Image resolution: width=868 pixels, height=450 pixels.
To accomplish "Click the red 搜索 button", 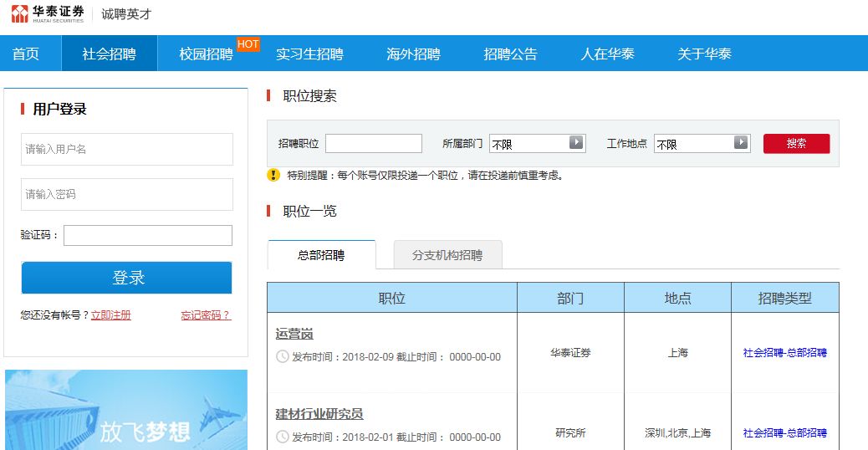I will 797,143.
